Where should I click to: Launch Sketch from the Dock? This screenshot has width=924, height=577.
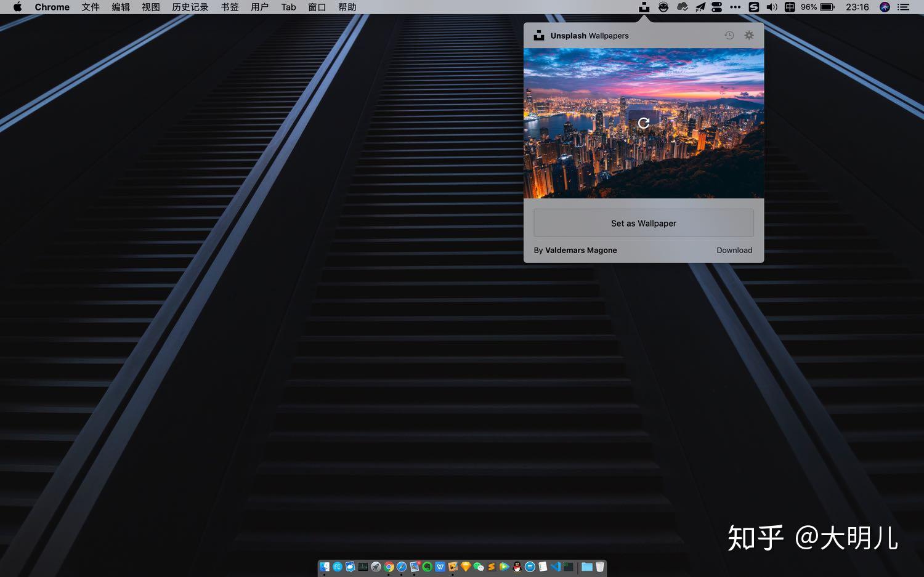(x=466, y=566)
